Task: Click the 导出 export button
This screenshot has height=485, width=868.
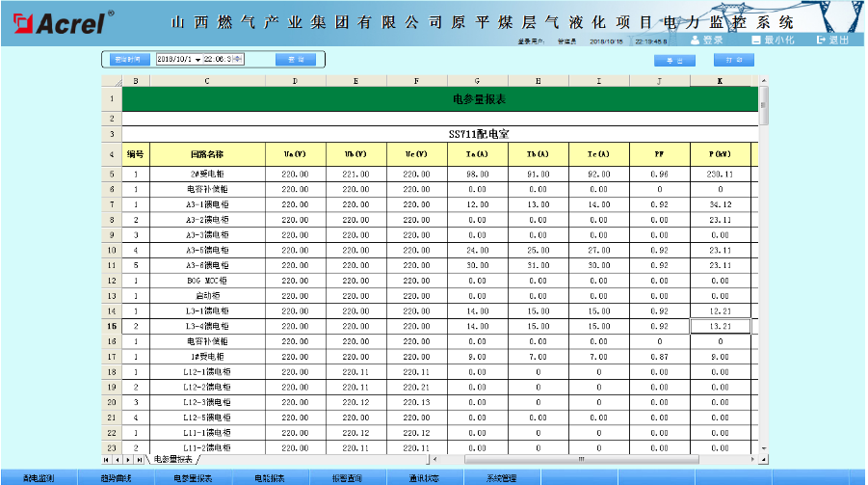Action: pos(674,61)
